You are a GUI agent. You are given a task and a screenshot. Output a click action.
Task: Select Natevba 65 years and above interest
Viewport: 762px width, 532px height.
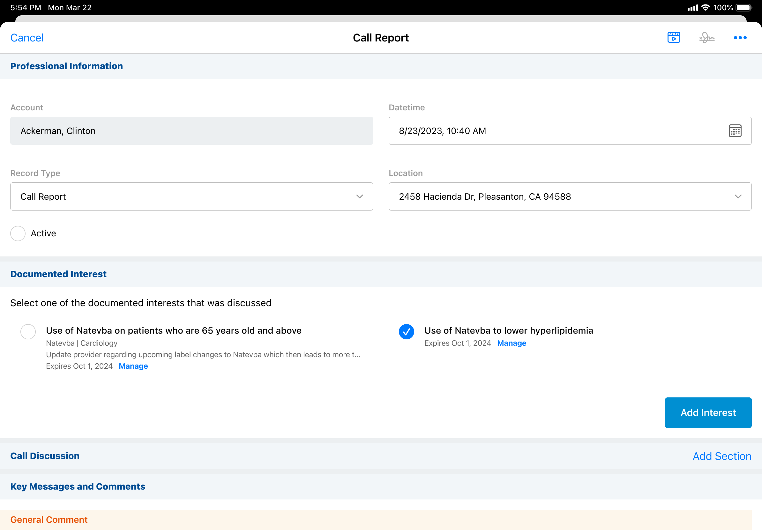[28, 331]
